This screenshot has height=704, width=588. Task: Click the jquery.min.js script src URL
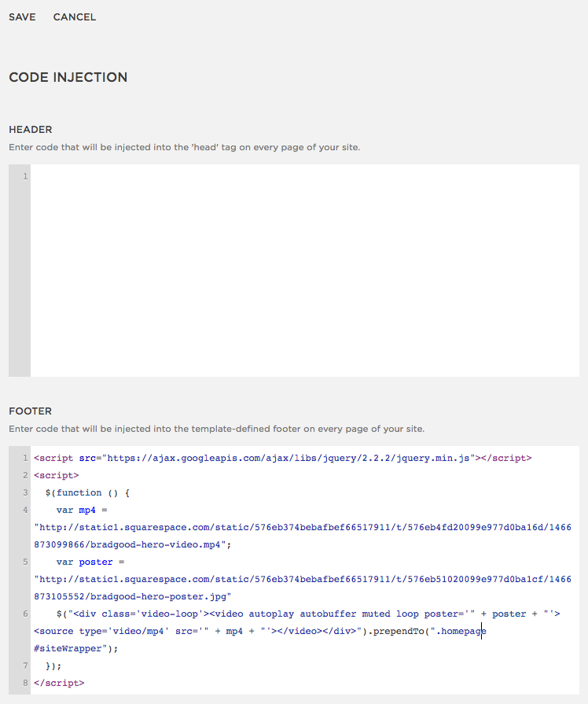coord(288,458)
